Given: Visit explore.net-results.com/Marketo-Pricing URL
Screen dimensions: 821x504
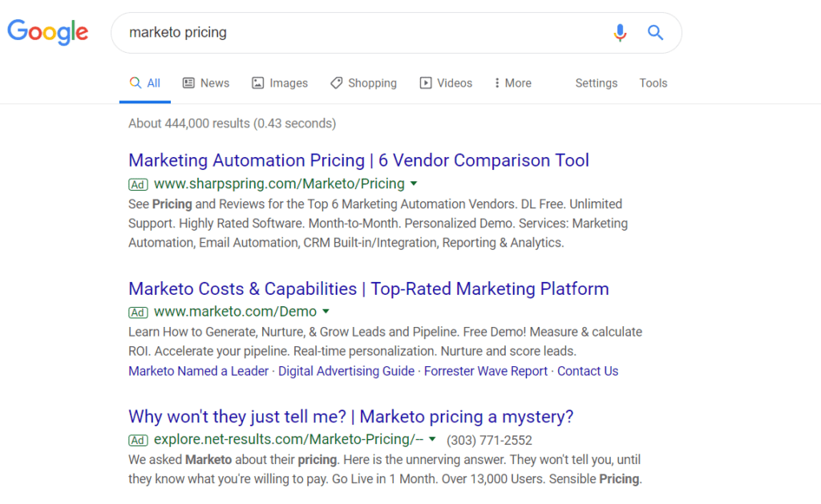Looking at the screenshot, I should point(289,439).
